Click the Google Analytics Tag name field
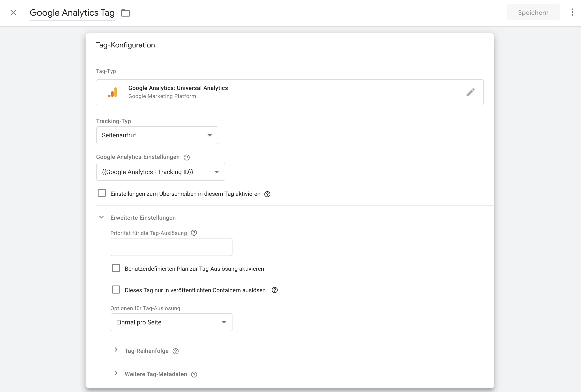Viewport: 581px width, 392px height. 72,13
